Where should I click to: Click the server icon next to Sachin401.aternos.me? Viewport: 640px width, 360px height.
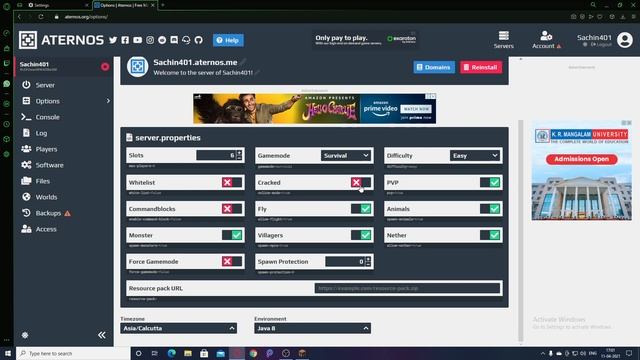[x=138, y=67]
